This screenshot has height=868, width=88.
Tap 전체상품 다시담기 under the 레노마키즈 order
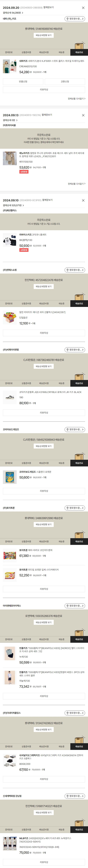(x=76, y=184)
